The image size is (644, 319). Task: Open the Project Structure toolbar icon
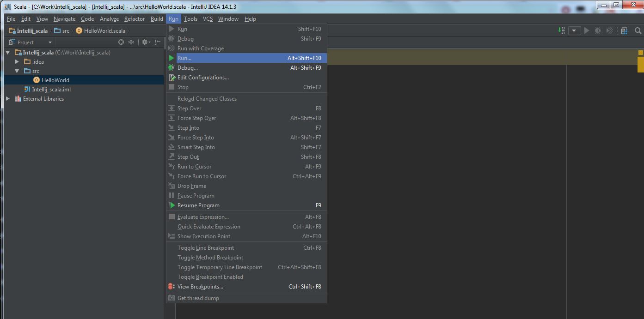coord(624,30)
